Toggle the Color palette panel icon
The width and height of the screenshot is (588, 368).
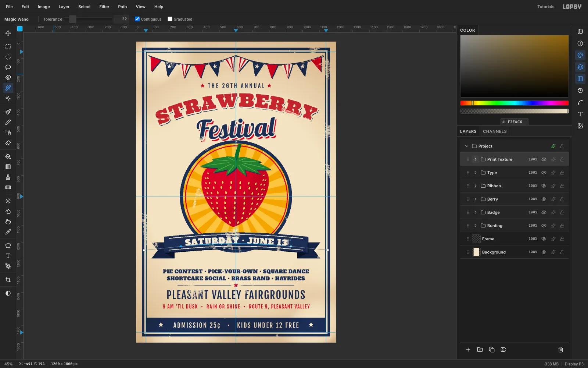pyautogui.click(x=580, y=55)
